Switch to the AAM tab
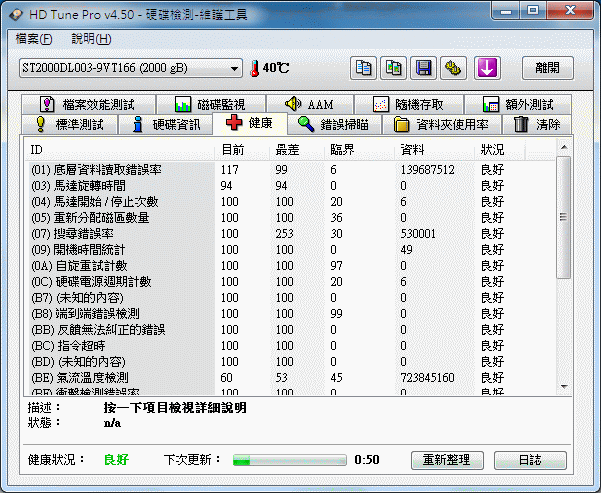Viewport: 601px width, 493px height. tap(310, 104)
